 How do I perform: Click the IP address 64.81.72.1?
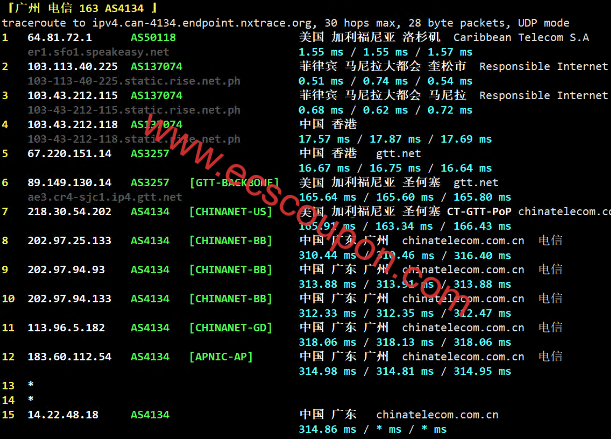click(x=60, y=38)
